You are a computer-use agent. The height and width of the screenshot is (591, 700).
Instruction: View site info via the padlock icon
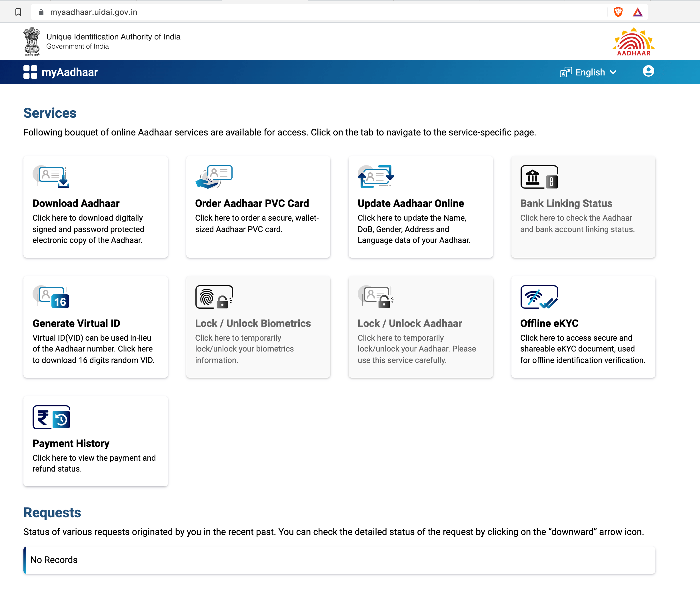[41, 12]
